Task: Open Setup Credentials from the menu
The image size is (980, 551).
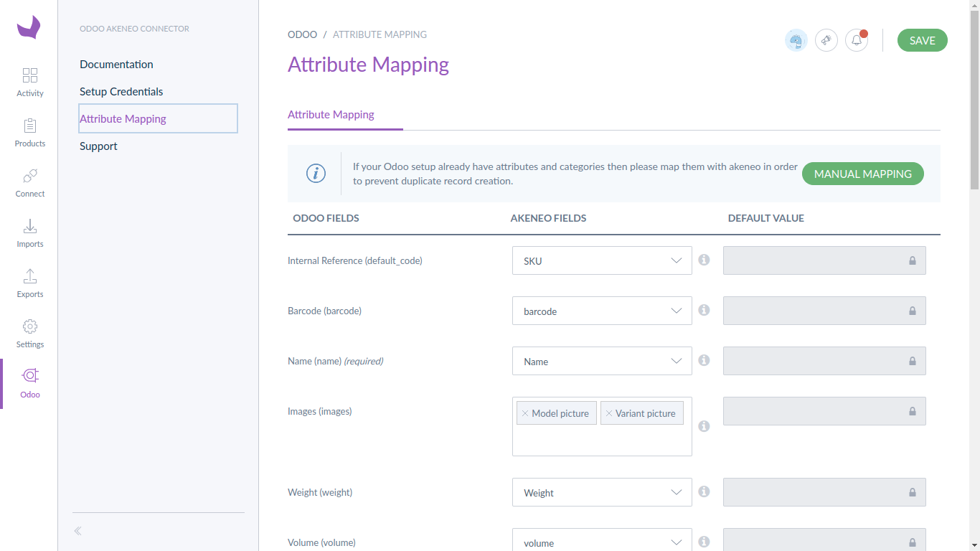Action: 121,91
